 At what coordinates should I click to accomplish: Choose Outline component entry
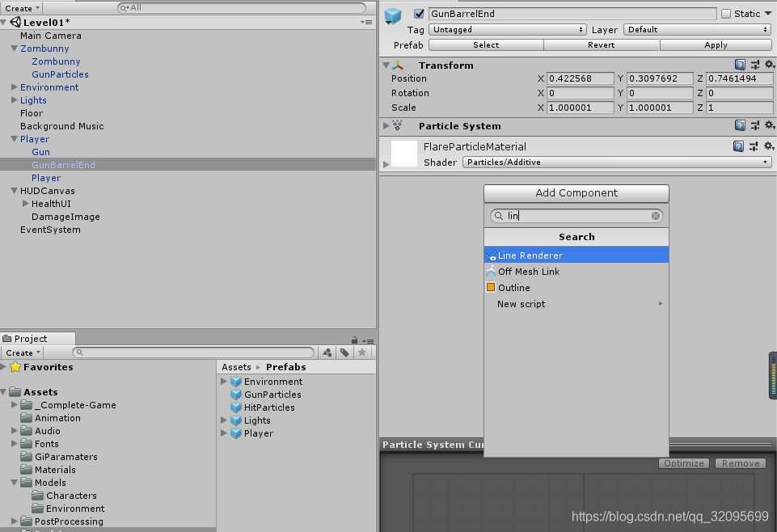coord(576,288)
